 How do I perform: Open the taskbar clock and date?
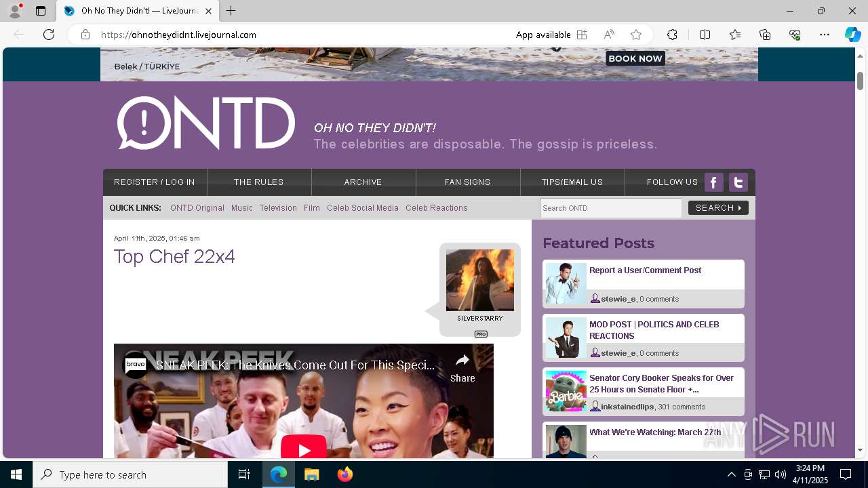[810, 474]
